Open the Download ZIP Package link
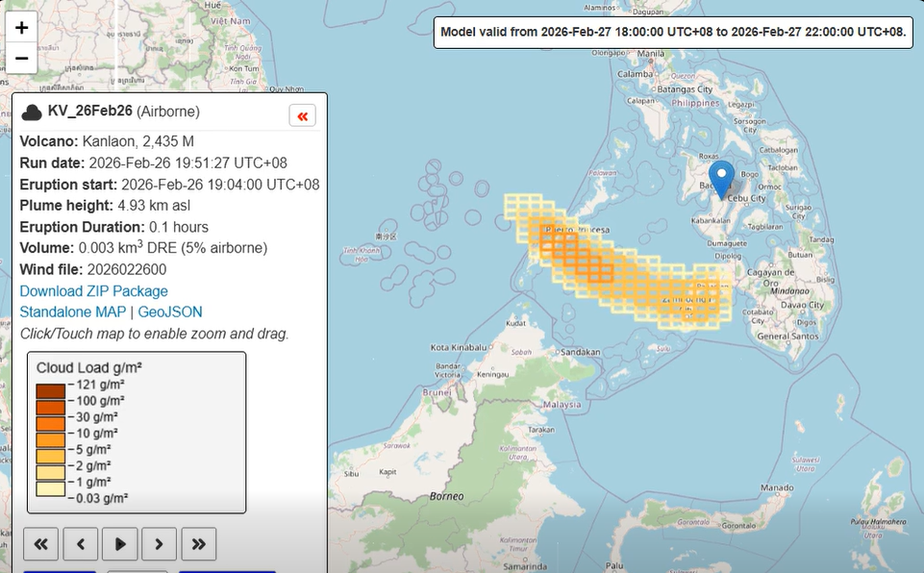The height and width of the screenshot is (573, 924). (92, 290)
